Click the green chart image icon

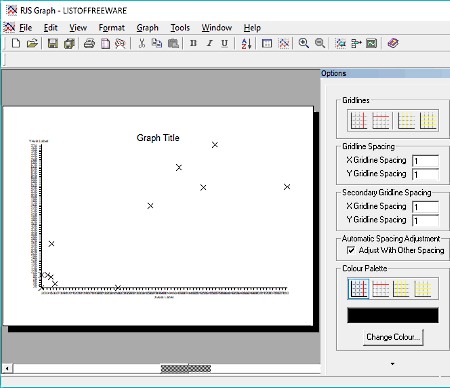point(372,43)
